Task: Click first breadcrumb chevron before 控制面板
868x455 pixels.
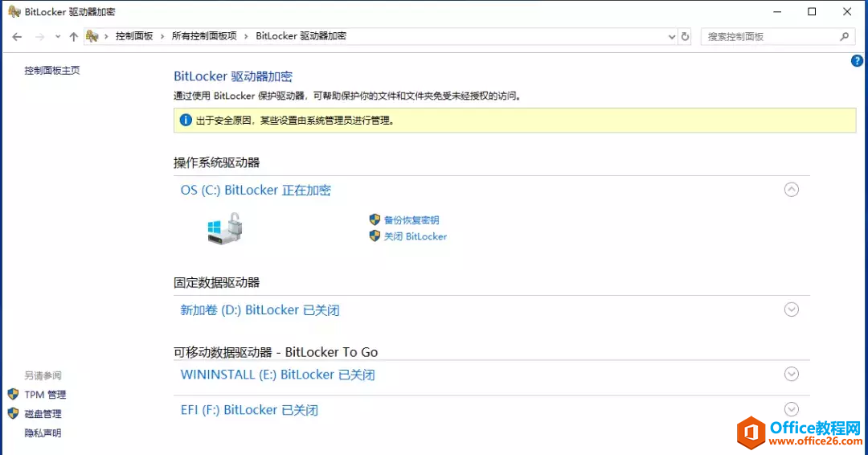Action: point(106,36)
